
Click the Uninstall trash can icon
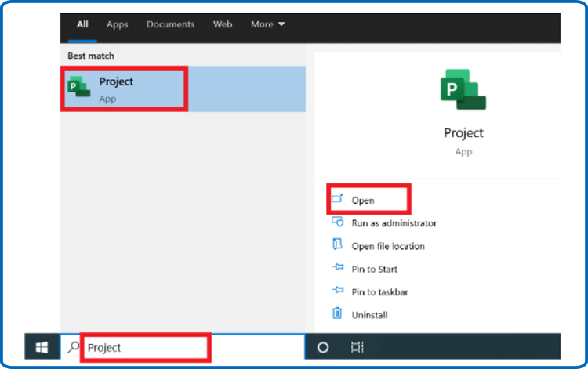coord(337,313)
